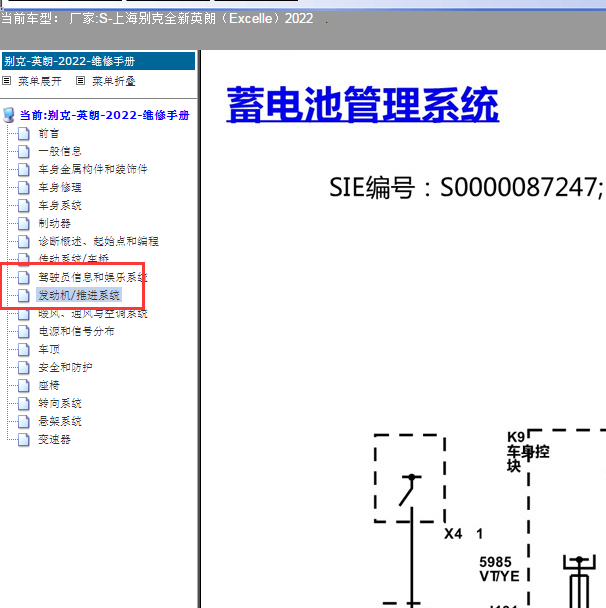The width and height of the screenshot is (606, 608).
Task: Select the highlighted 发动机/推进系统 chapter
Action: pos(79,295)
